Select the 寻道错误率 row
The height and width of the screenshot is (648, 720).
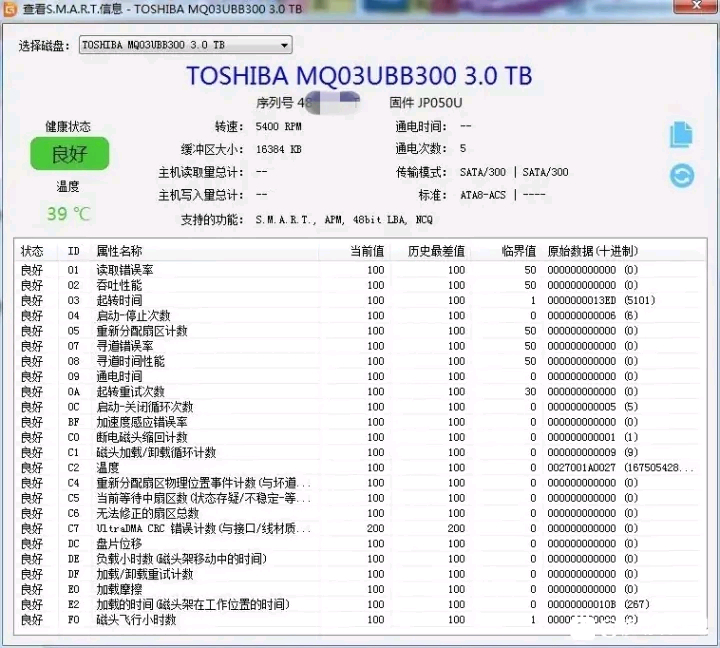coord(360,345)
